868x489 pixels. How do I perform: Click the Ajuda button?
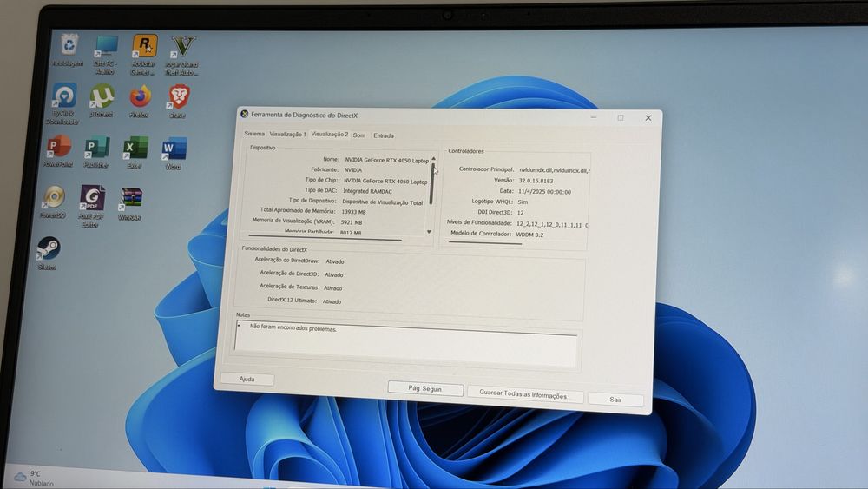[x=247, y=379]
